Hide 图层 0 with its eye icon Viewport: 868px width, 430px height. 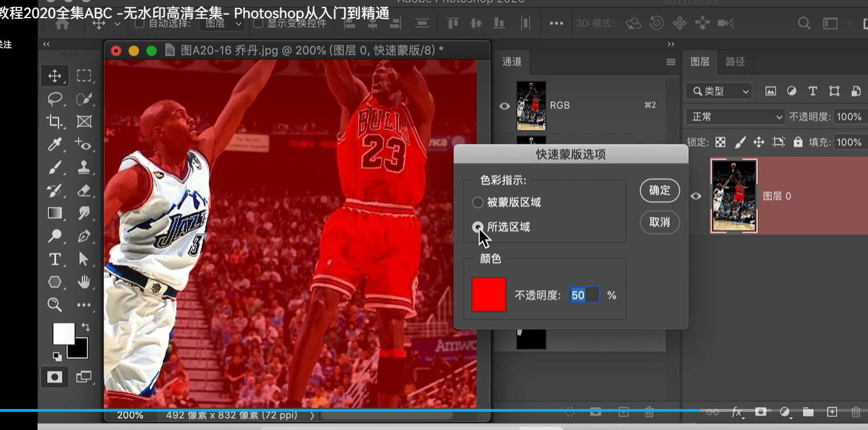pyautogui.click(x=696, y=196)
